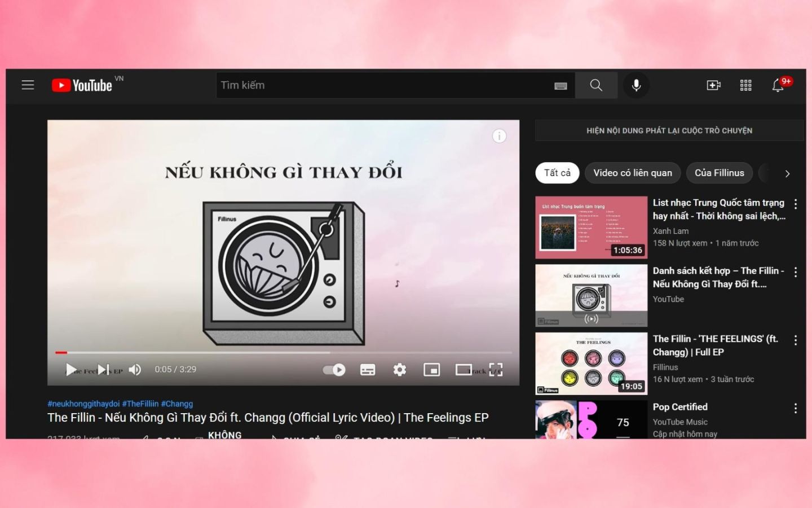The width and height of the screenshot is (812, 508).
Task: Click the #neukhonggithaydoi hashtag
Action: 83,404
